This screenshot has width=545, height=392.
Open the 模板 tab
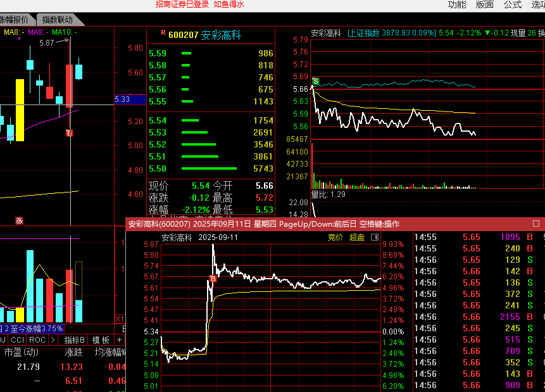click(101, 340)
